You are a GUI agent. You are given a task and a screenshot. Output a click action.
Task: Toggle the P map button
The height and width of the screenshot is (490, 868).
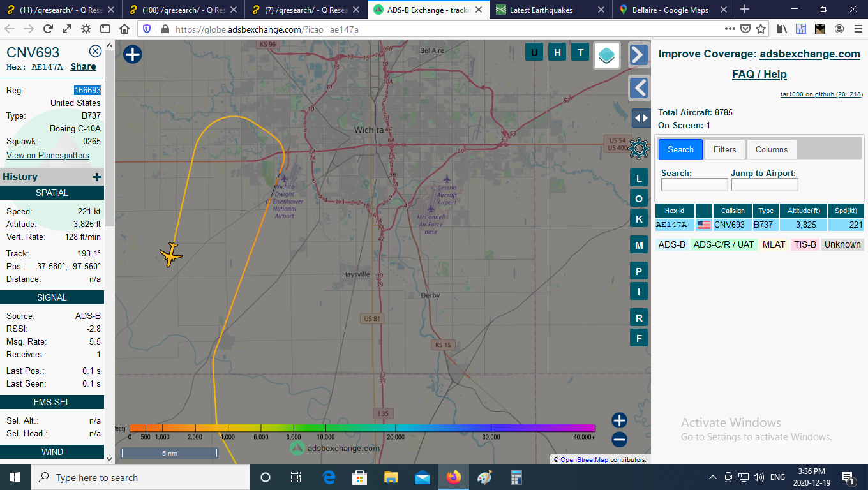click(x=639, y=271)
